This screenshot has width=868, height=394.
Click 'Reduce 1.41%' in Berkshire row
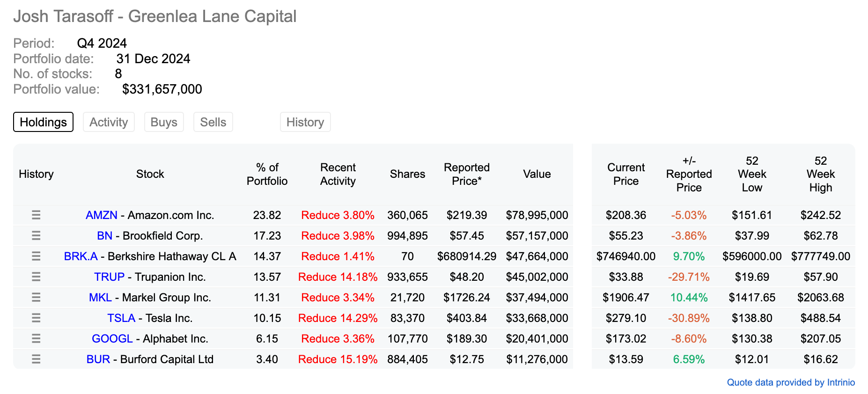click(x=338, y=256)
